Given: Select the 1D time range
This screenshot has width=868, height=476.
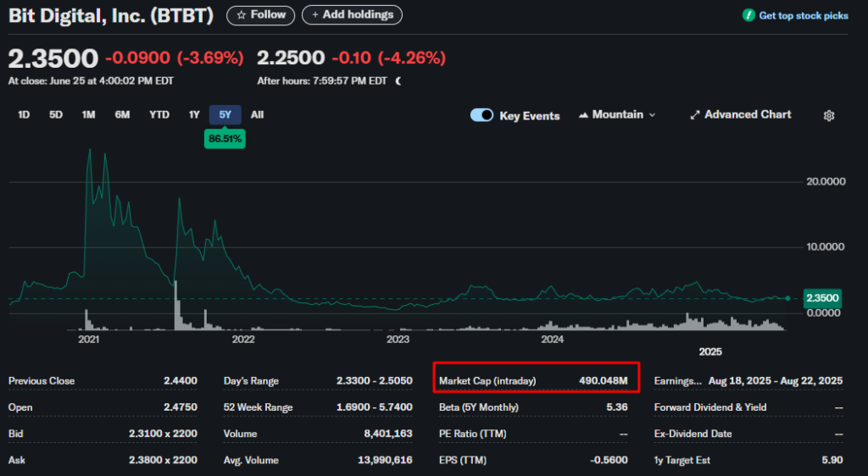Looking at the screenshot, I should pyautogui.click(x=24, y=114).
